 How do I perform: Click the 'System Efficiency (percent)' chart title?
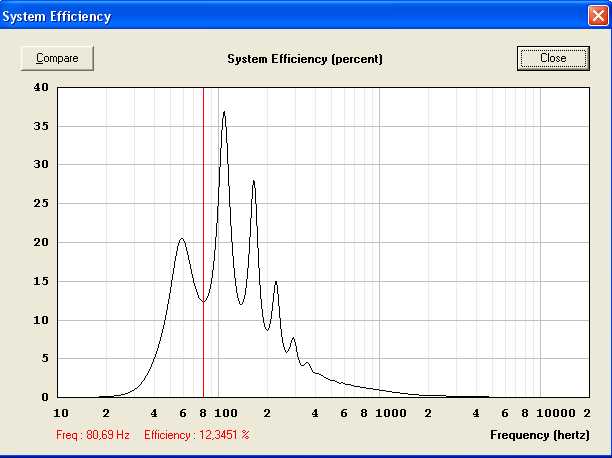[x=305, y=59]
